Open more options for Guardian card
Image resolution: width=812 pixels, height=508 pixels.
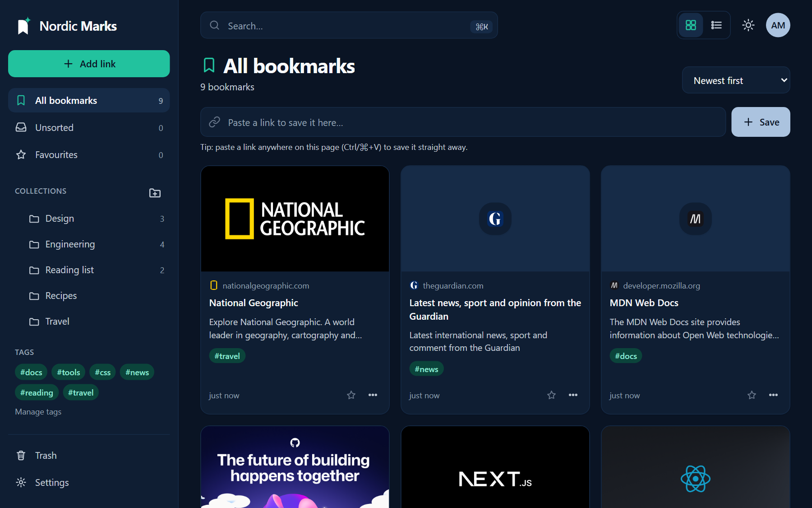point(573,395)
